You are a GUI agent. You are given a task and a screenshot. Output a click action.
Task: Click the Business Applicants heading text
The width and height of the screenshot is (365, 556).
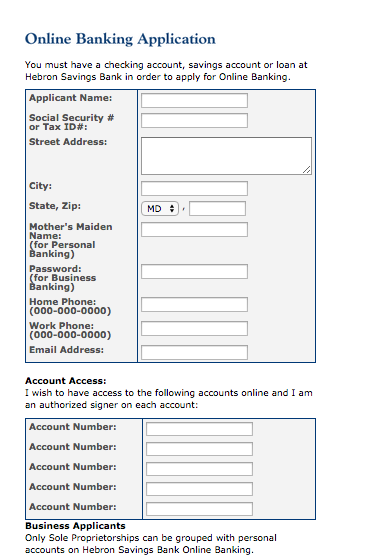click(75, 526)
